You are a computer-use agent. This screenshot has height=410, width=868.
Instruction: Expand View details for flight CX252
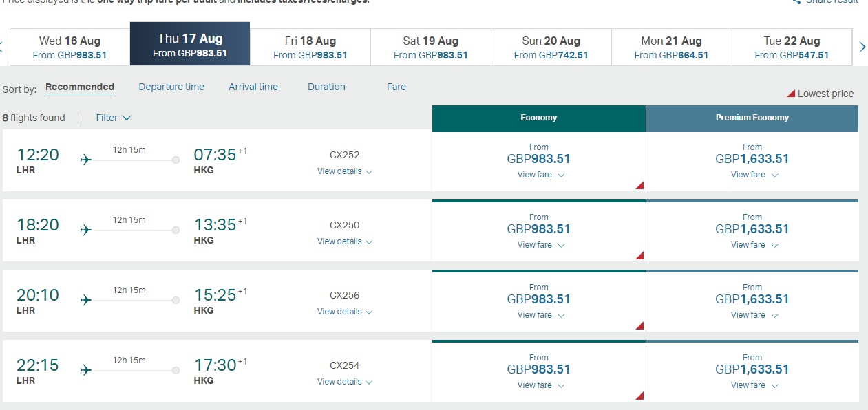(x=344, y=171)
